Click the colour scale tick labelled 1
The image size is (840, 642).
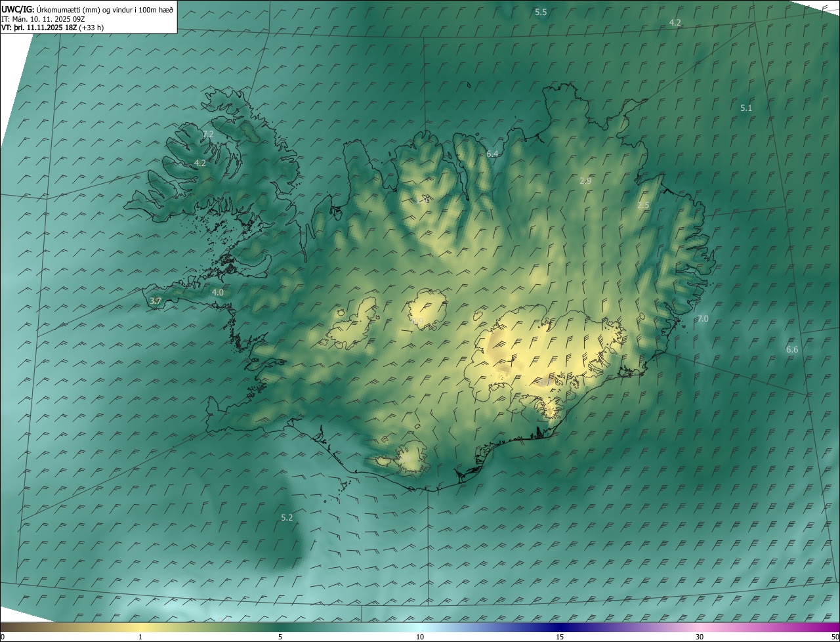pos(140,637)
